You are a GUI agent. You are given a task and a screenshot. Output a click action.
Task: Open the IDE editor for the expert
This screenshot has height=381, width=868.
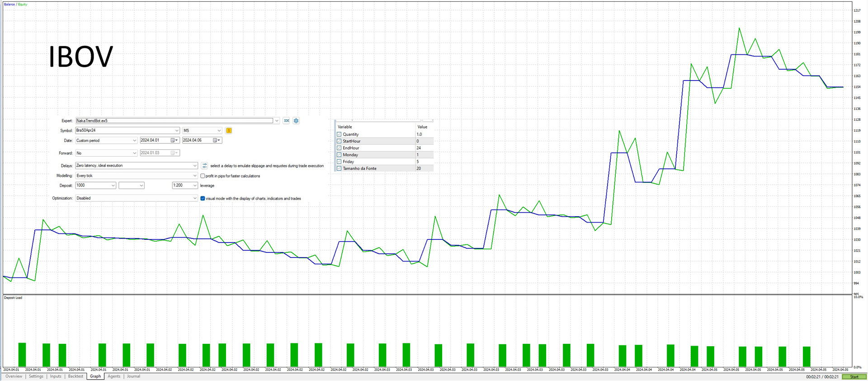(286, 121)
